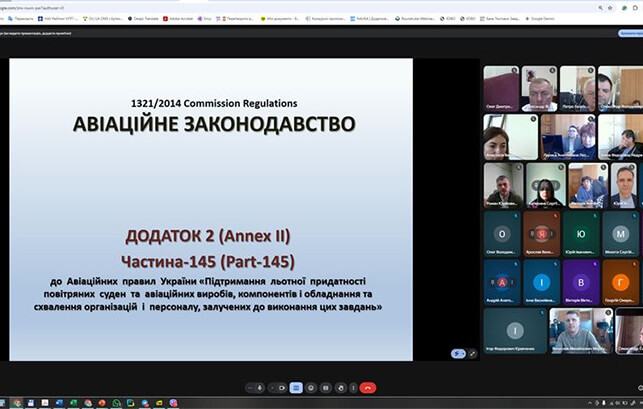Open the red round app icon in taskbar
This screenshot has height=409, width=643.
(x=102, y=403)
